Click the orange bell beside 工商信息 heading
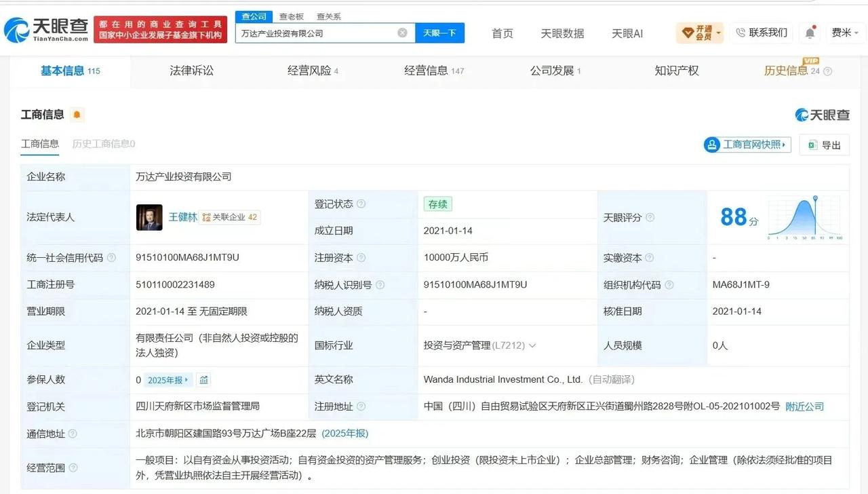868x494 pixels. point(77,115)
